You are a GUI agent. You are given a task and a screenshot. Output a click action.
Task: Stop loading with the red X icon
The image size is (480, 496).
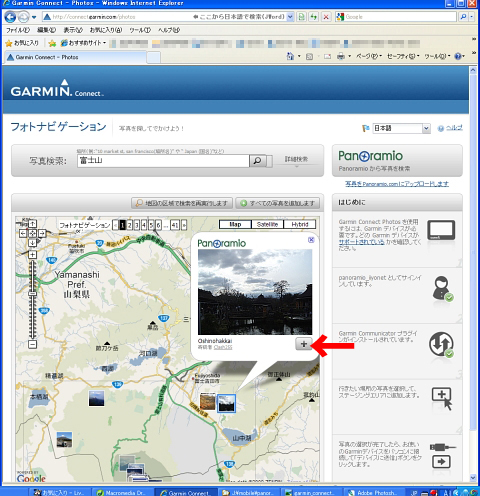tap(326, 17)
